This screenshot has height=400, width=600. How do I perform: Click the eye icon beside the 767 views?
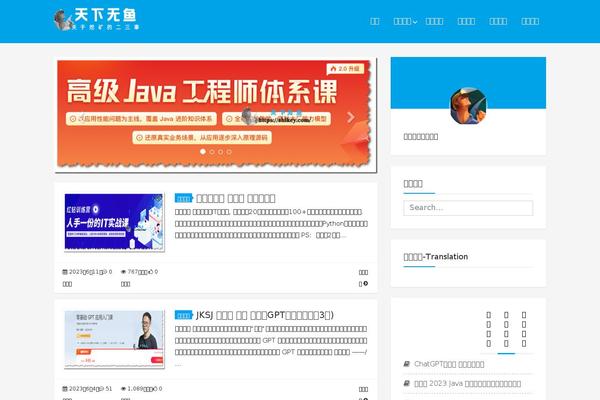click(123, 272)
